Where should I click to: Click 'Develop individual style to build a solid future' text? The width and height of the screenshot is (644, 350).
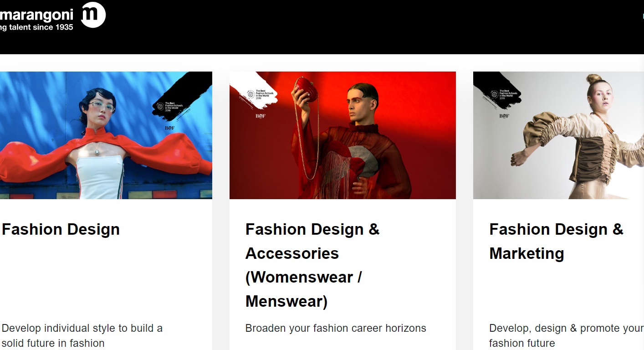click(x=82, y=335)
